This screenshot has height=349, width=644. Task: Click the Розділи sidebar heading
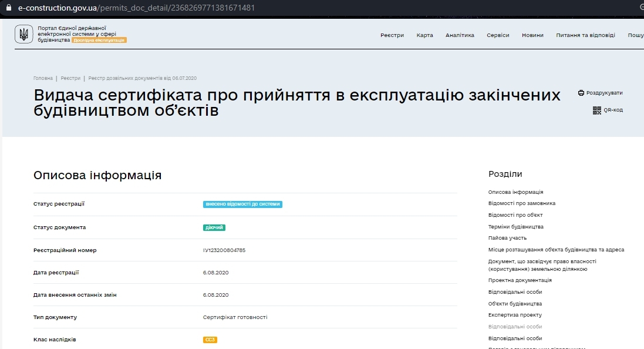coord(505,174)
